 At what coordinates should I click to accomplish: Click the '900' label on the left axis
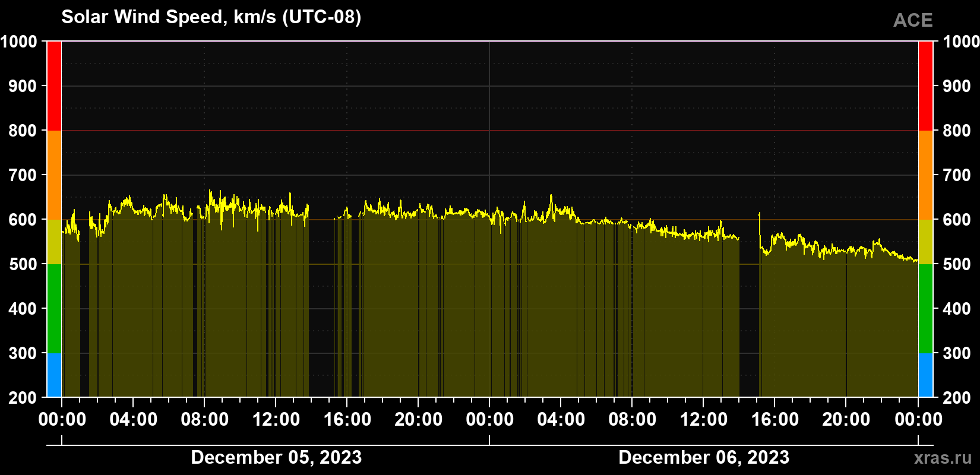[x=23, y=86]
